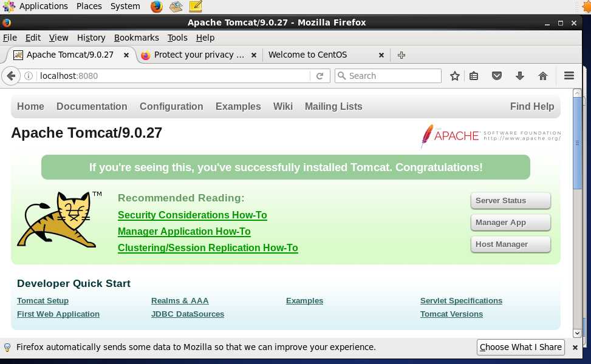Open the Help menu
Screen dimensions: 591x364
205,38
